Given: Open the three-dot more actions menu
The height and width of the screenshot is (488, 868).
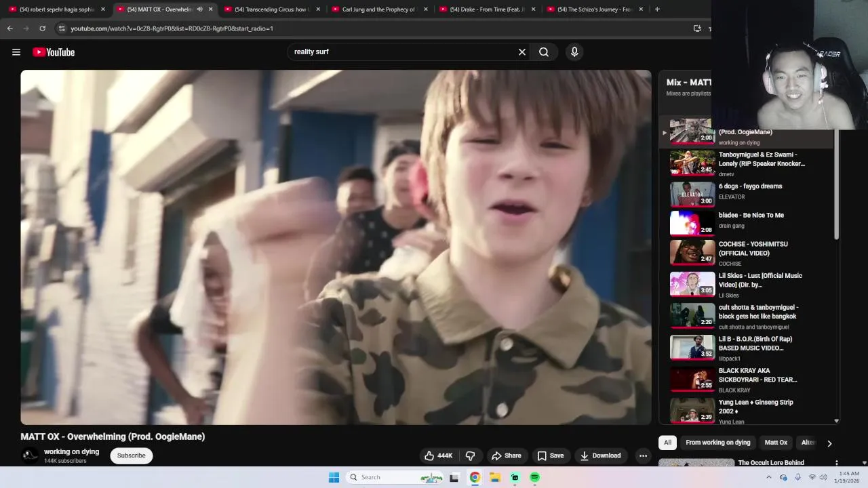Looking at the screenshot, I should [x=643, y=455].
